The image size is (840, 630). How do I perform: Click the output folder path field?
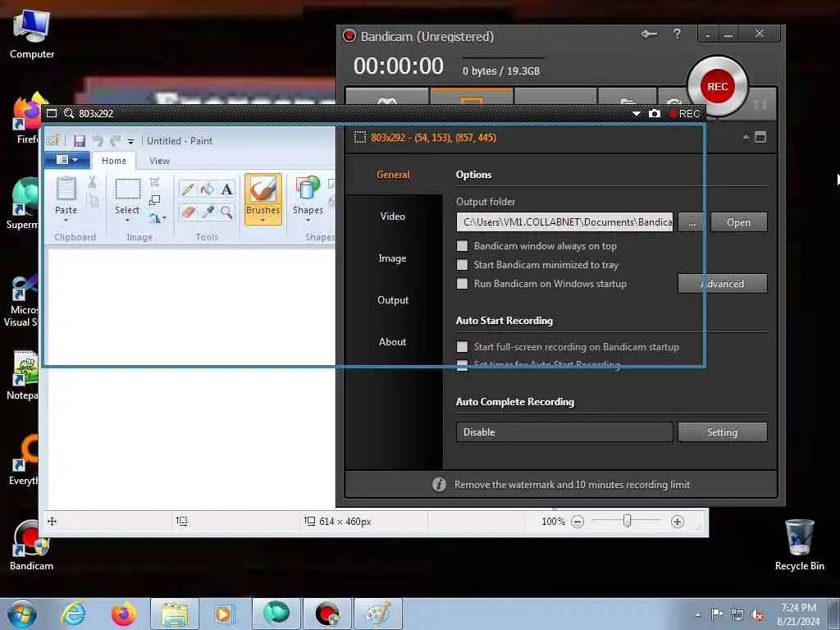coord(564,221)
